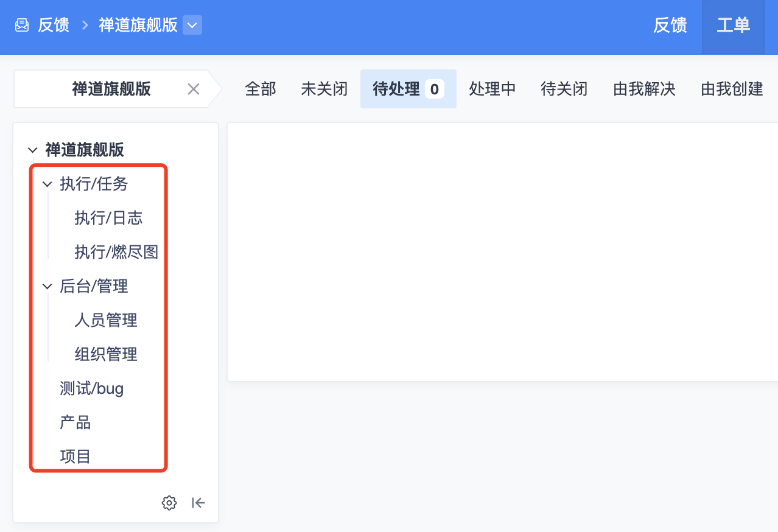Viewport: 778px width, 532px height.
Task: Collapse the 后台/管理 tree node
Action: click(47, 286)
